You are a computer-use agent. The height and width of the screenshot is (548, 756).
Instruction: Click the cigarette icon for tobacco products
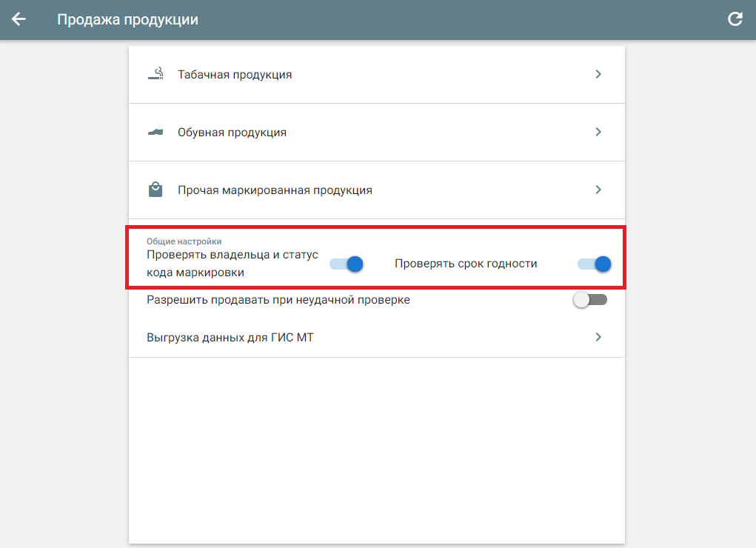coord(155,74)
